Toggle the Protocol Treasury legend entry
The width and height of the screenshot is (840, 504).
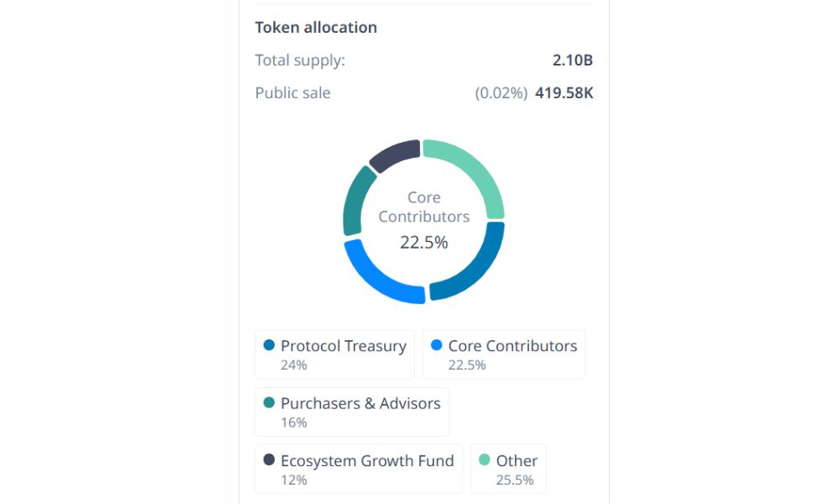point(334,354)
